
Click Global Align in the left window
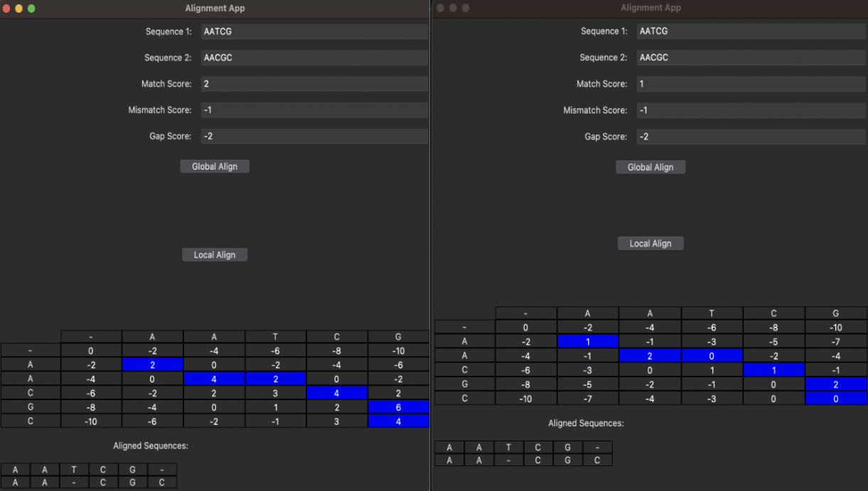[215, 166]
